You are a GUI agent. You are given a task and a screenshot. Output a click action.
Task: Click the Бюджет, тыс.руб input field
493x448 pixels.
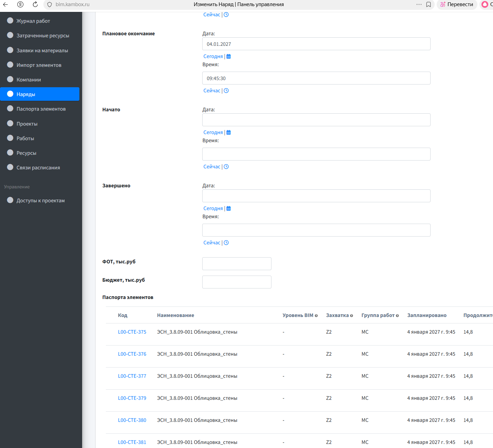[237, 282]
